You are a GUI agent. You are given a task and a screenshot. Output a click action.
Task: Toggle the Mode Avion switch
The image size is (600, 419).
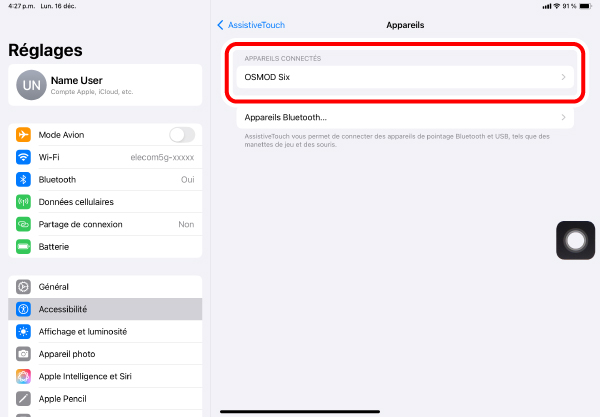182,135
